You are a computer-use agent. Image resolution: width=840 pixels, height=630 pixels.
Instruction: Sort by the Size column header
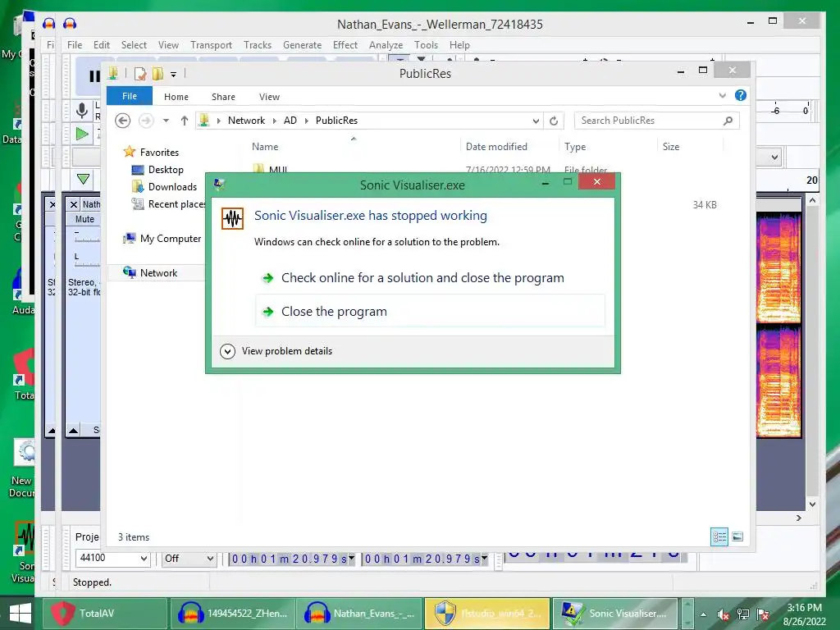671,146
